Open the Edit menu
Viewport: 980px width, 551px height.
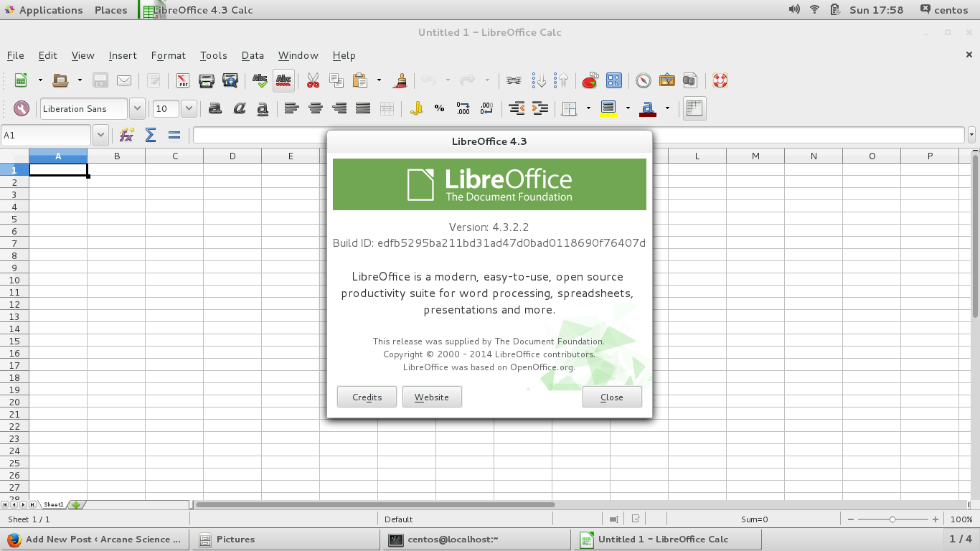(x=47, y=55)
